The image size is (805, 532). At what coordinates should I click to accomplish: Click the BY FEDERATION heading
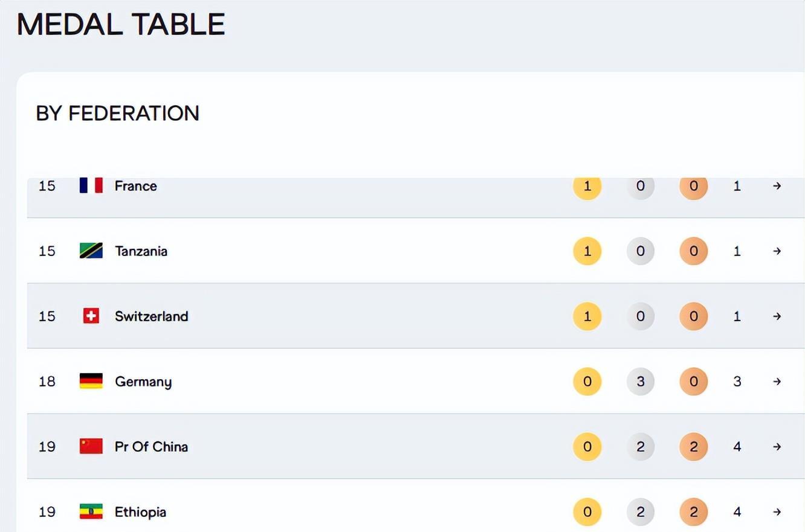click(x=117, y=113)
